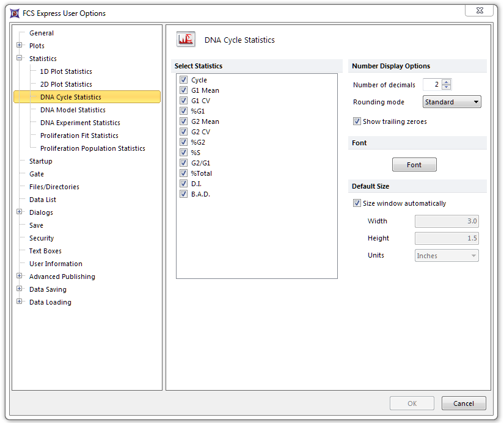Uncheck the G1 Mean statistic checkbox

coord(183,90)
